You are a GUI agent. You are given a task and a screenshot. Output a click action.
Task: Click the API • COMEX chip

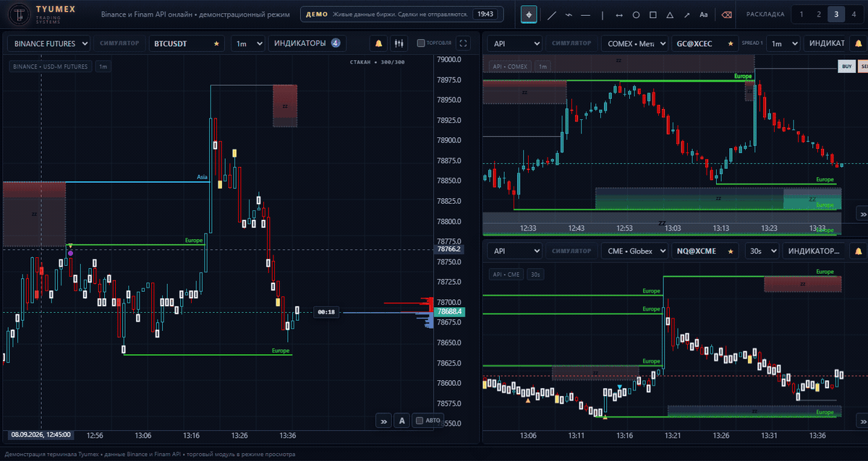511,66
